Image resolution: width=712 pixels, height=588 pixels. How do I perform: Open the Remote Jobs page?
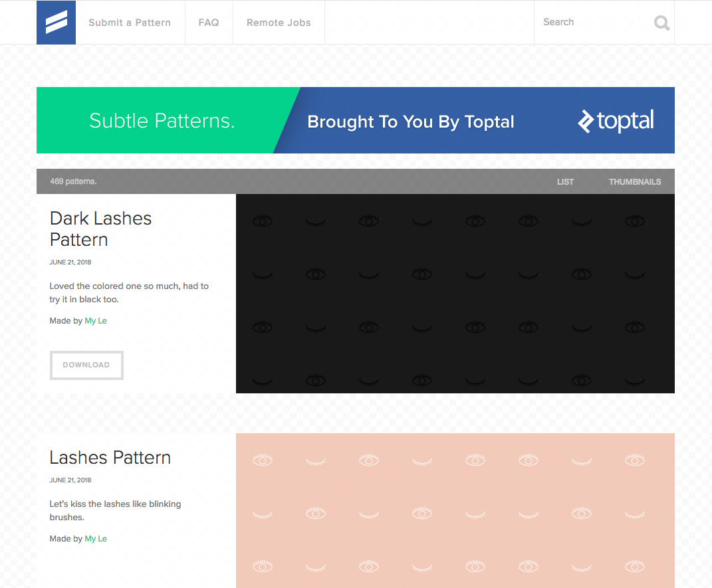pyautogui.click(x=279, y=22)
